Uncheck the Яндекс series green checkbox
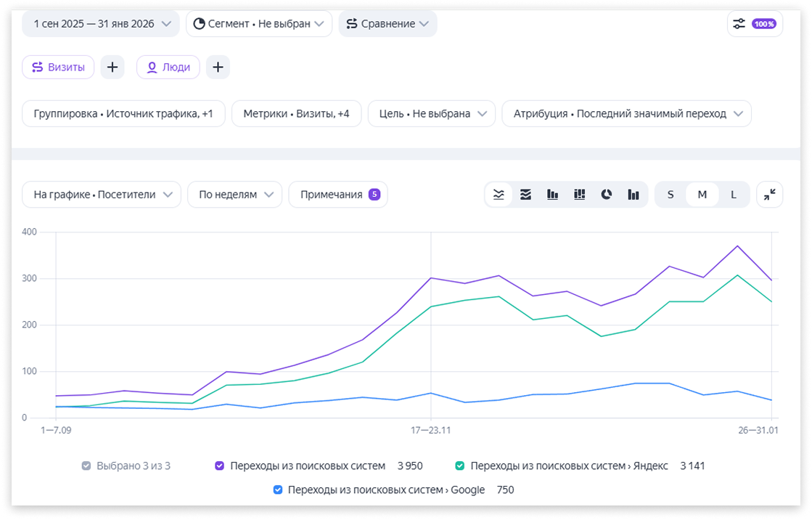The image size is (812, 520). (459, 466)
